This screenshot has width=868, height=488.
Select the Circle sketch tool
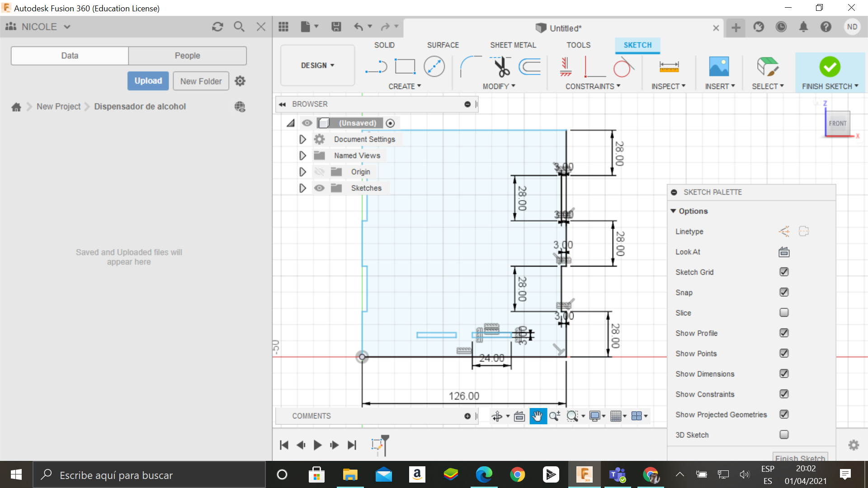[x=434, y=66]
